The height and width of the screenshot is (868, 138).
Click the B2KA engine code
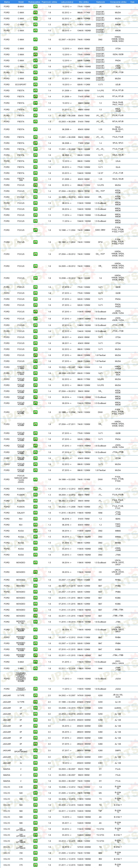point(118,519)
